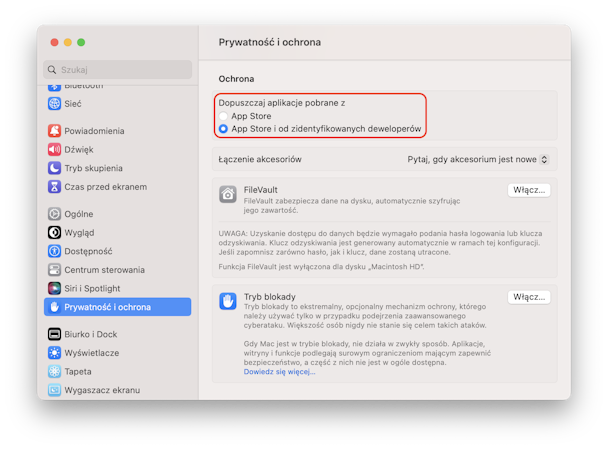Viewport: 608px width, 449px height.
Task: Follow the Dowiedz się więcej link
Action: tap(280, 372)
